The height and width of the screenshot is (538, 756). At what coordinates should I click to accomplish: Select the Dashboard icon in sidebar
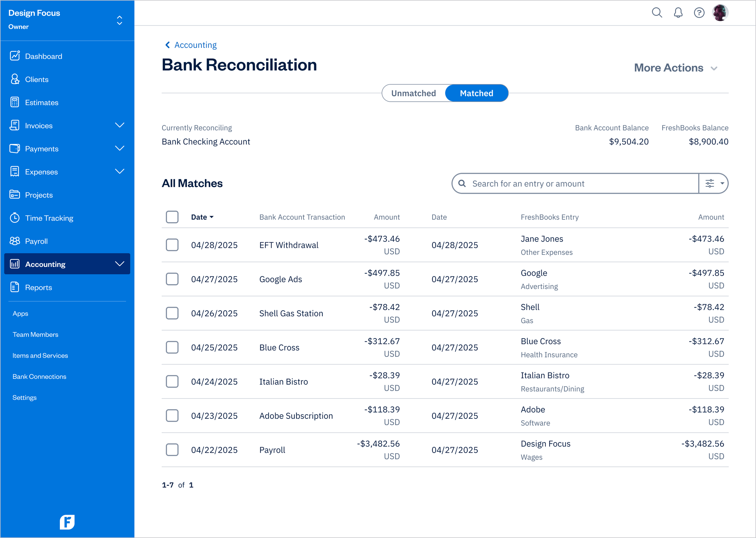pos(15,56)
